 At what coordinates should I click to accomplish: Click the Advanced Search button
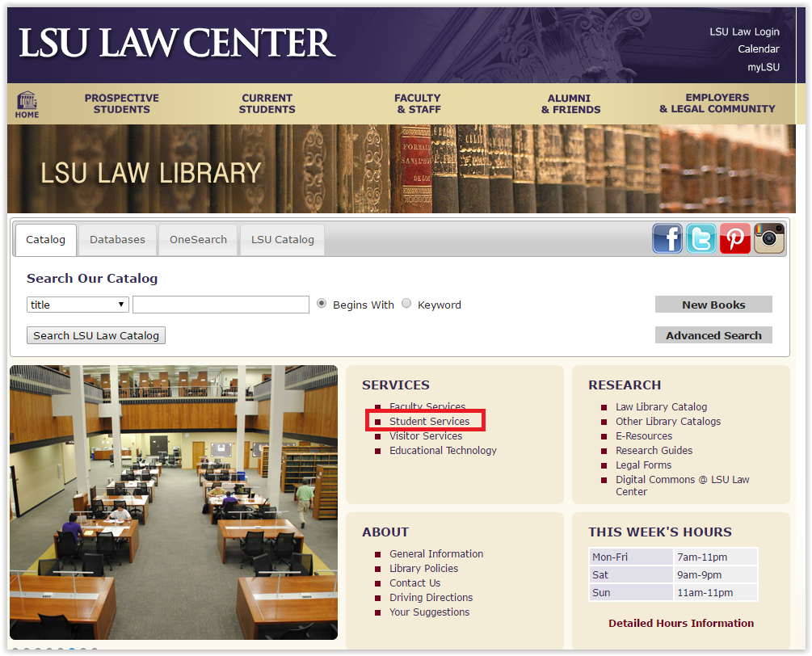click(x=713, y=335)
